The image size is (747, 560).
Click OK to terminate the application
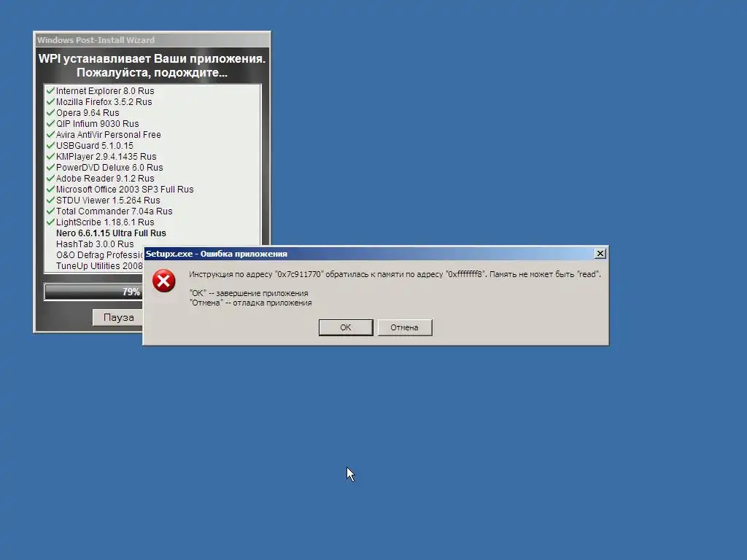pyautogui.click(x=345, y=327)
